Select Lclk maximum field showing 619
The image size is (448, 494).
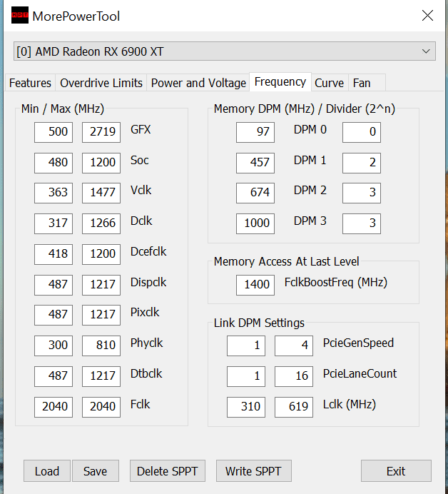point(294,407)
